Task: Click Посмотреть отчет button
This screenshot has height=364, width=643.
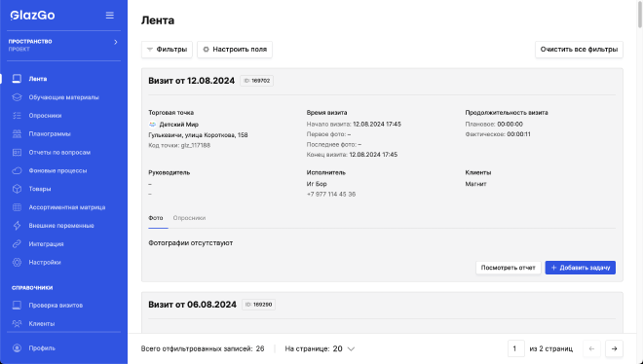Action: 509,268
